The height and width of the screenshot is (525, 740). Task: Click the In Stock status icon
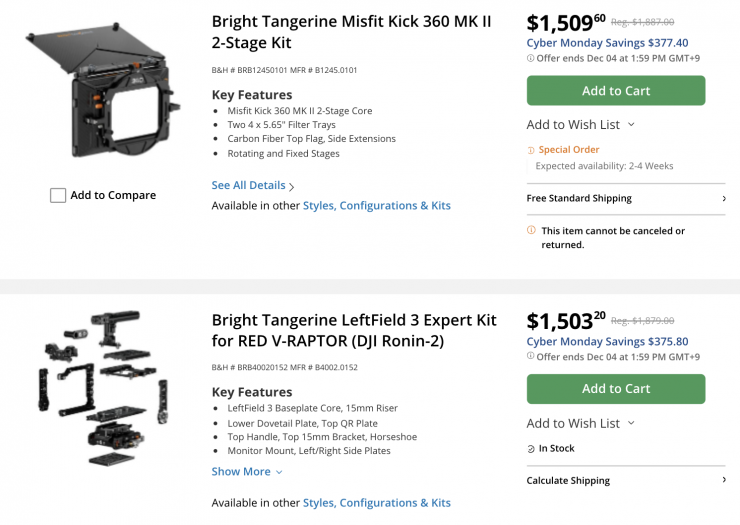point(531,449)
